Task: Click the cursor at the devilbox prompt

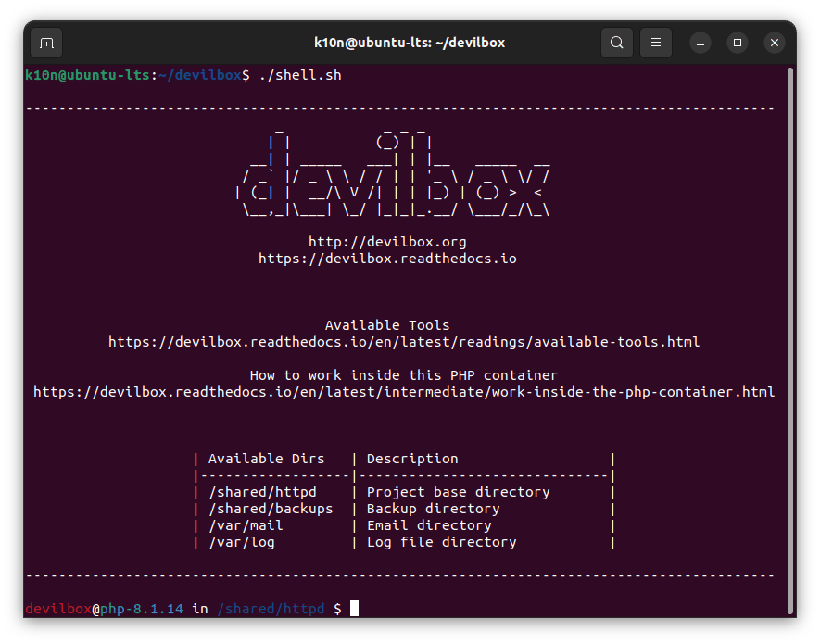Action: [354, 609]
